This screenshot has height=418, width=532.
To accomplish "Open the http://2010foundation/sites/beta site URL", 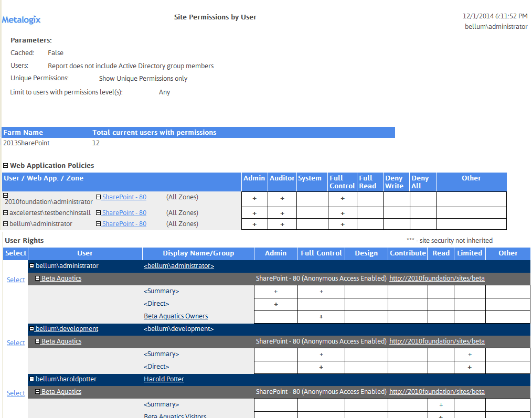I will pos(437,278).
